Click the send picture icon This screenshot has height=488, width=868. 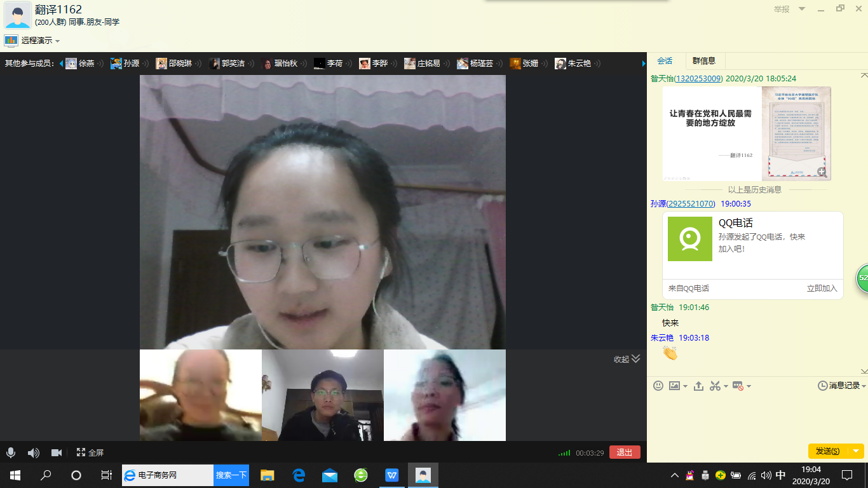[x=674, y=386]
